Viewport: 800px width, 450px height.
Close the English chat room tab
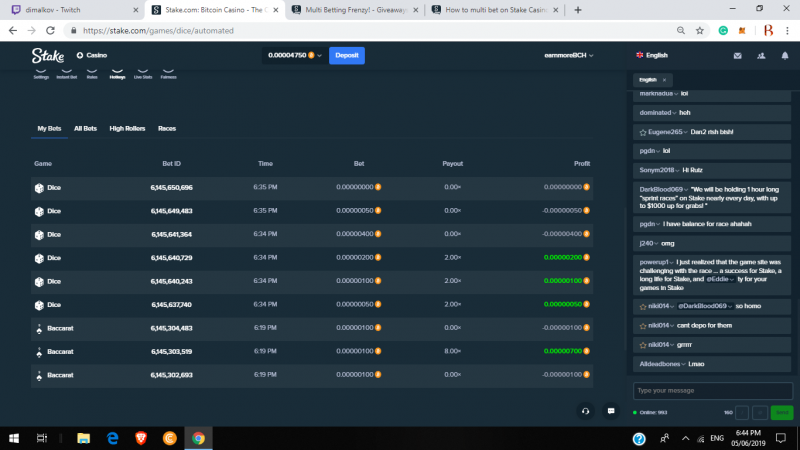tap(664, 80)
